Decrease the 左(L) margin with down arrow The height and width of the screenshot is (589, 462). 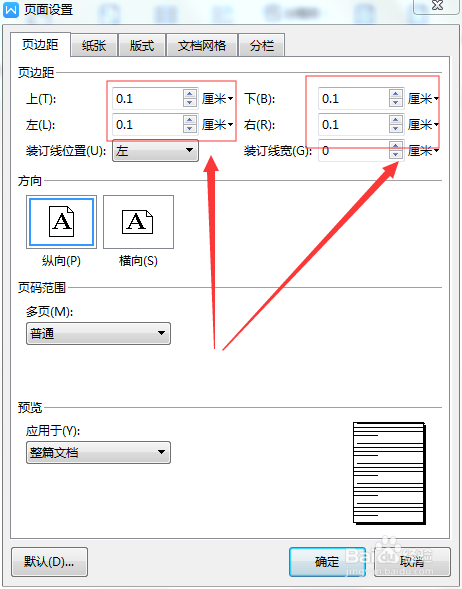click(x=190, y=129)
